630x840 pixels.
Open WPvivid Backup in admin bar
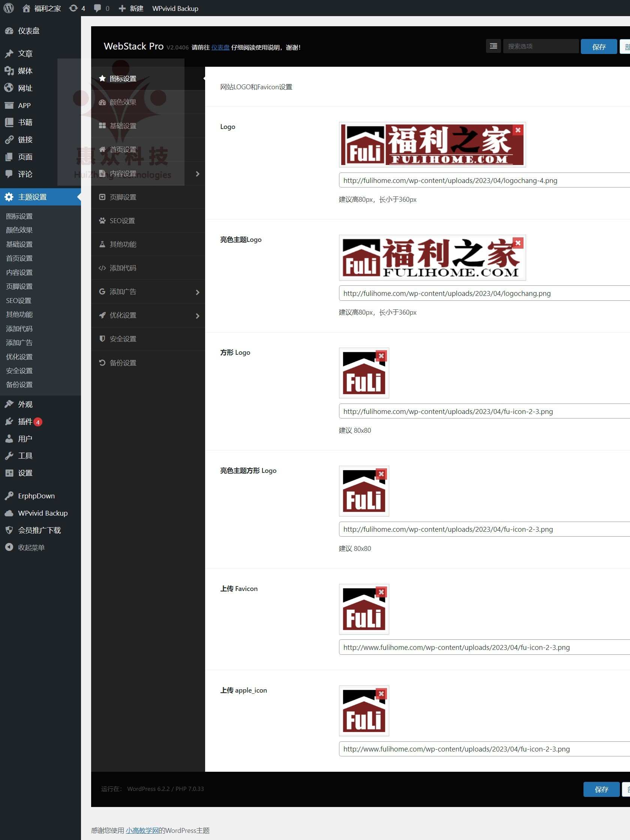175,8
